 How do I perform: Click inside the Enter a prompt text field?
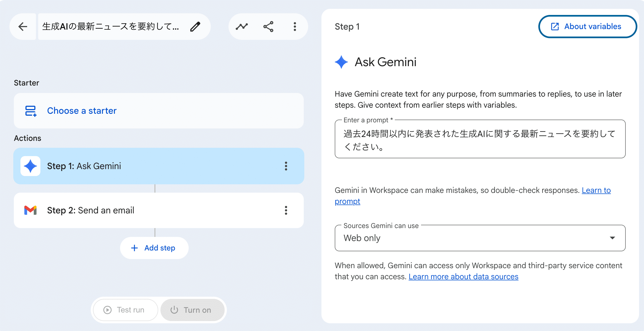click(480, 140)
